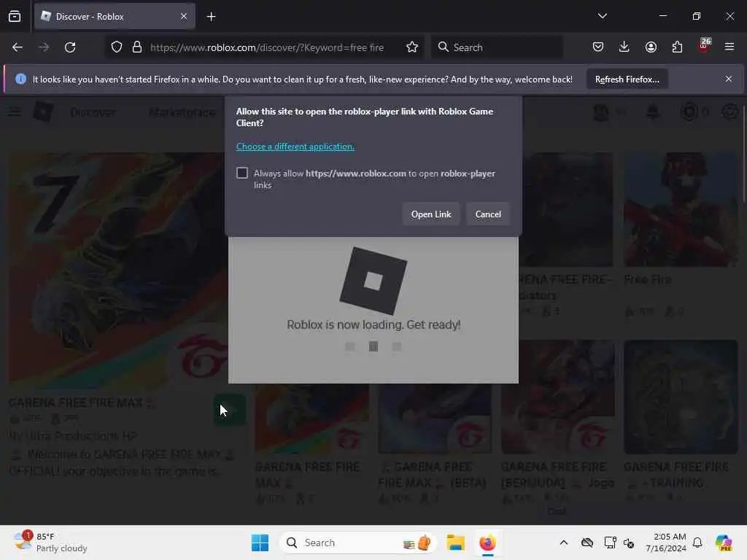Open the Downloads panel

[x=624, y=47]
